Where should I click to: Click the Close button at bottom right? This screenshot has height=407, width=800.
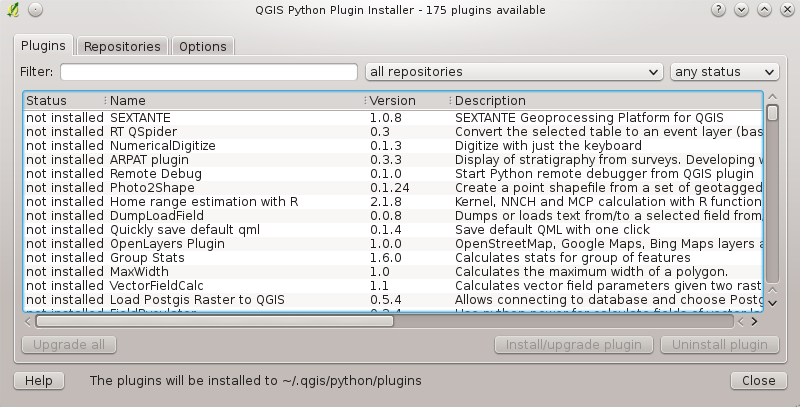[x=758, y=381]
